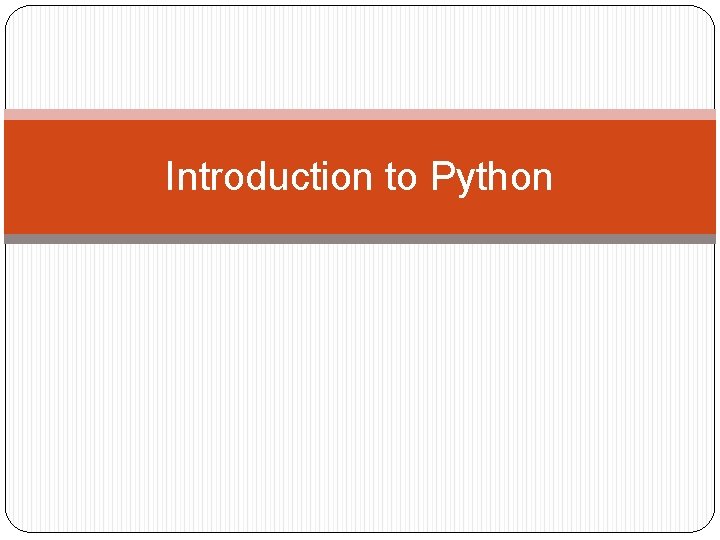Click the word "to" in the title
Viewport: 720px width, 540px height.
pyautogui.click(x=400, y=177)
